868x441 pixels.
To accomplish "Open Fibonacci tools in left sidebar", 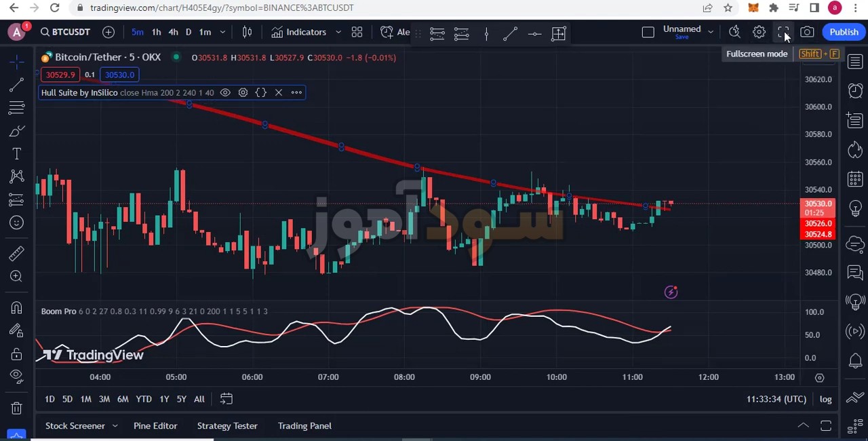I will 17,108.
